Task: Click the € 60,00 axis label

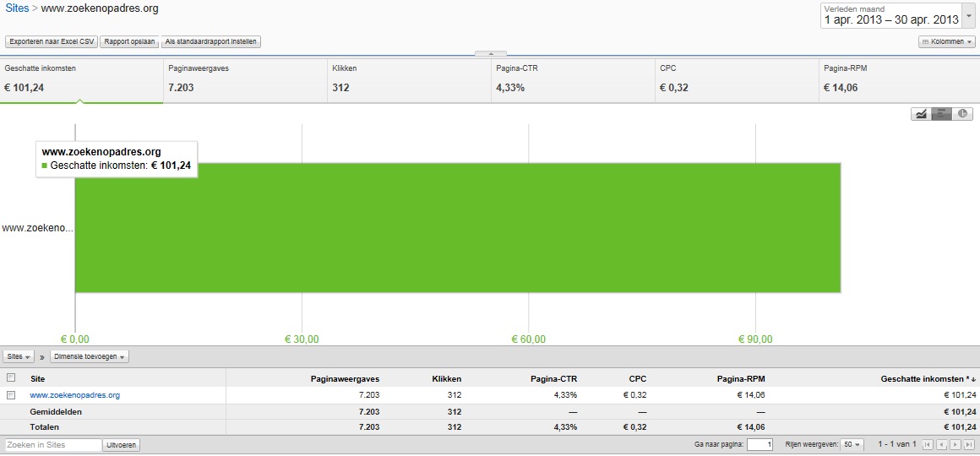Action: click(x=529, y=339)
